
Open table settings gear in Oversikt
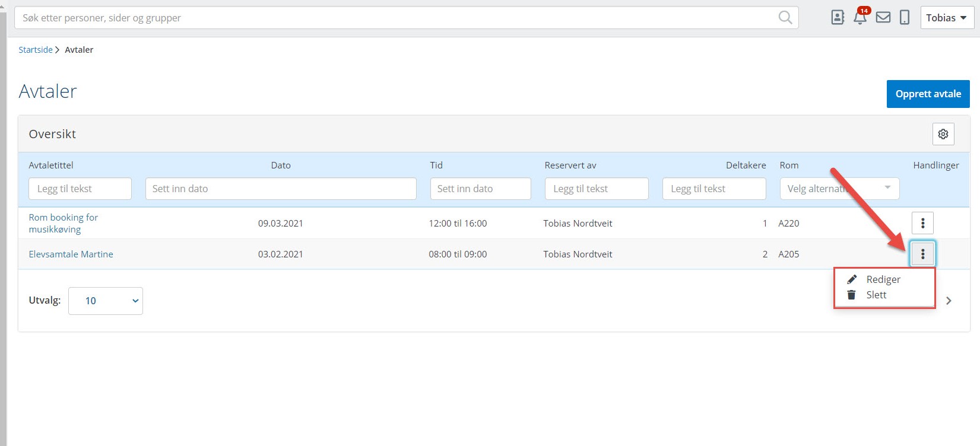(x=943, y=134)
